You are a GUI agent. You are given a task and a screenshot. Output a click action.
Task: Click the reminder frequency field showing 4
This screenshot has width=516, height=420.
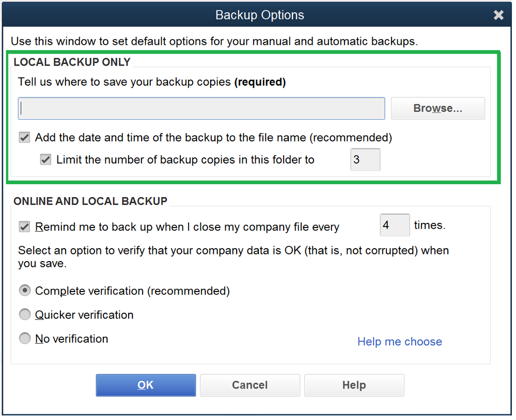coord(394,225)
